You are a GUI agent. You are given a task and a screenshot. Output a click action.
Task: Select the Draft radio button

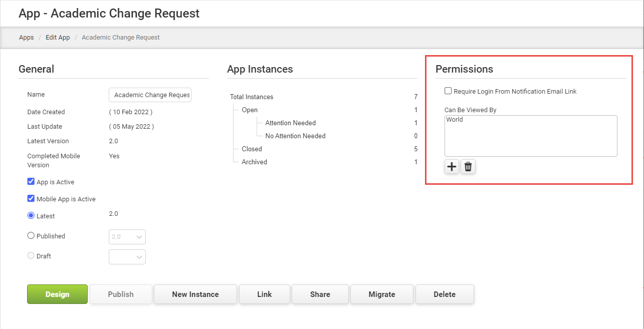[x=31, y=256]
